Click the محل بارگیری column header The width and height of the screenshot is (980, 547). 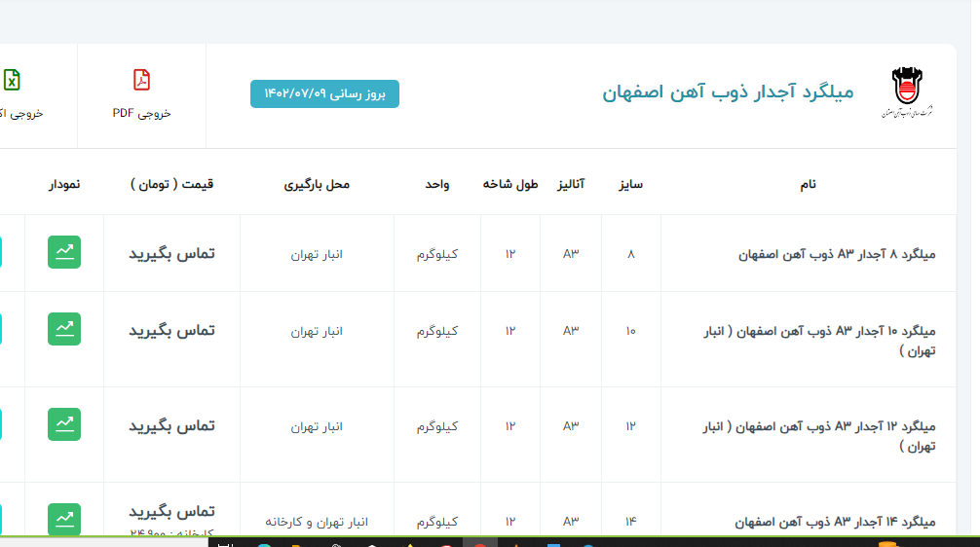[x=317, y=183]
